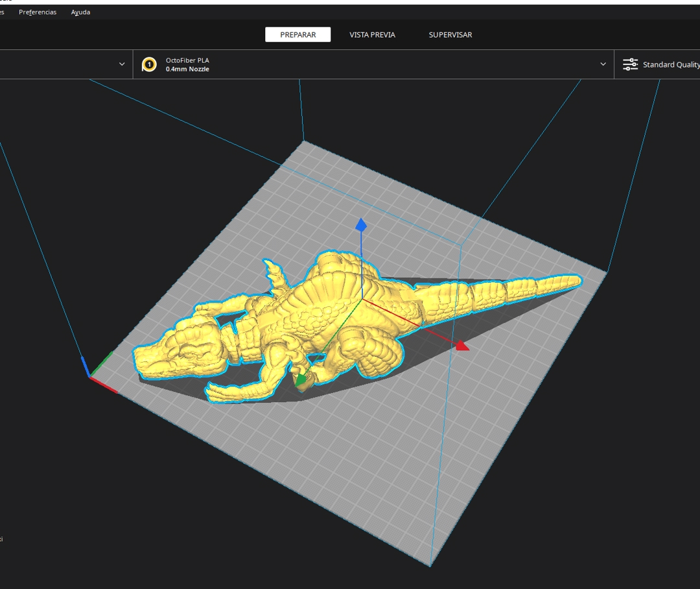Switch to the VISTA PREVIA stage
The width and height of the screenshot is (700, 589).
click(372, 35)
